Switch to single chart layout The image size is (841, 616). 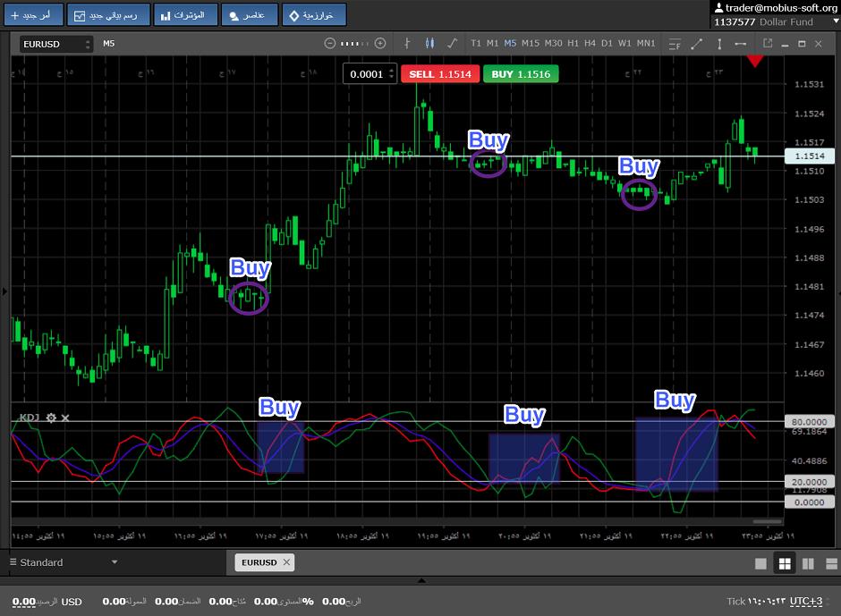coord(760,563)
